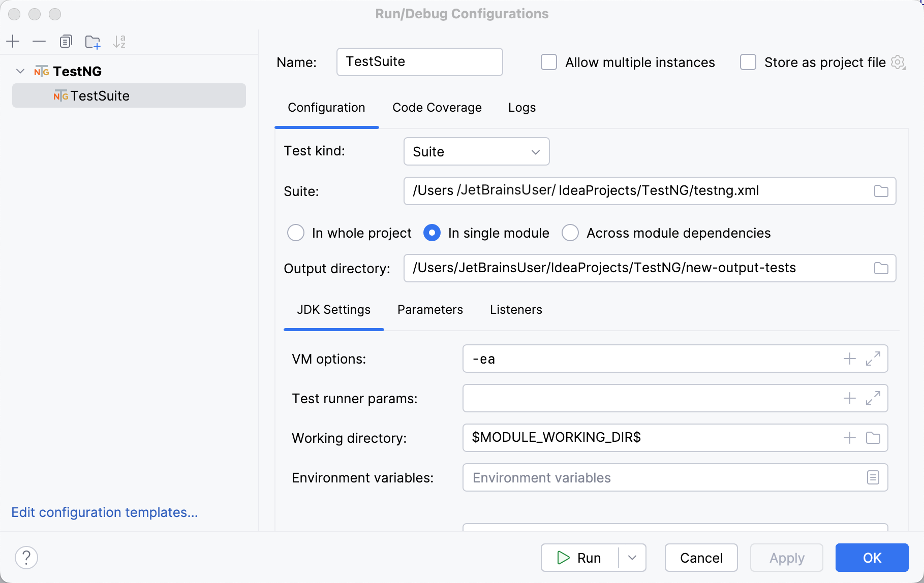Open the Test kind dropdown
The image size is (924, 583).
click(476, 151)
